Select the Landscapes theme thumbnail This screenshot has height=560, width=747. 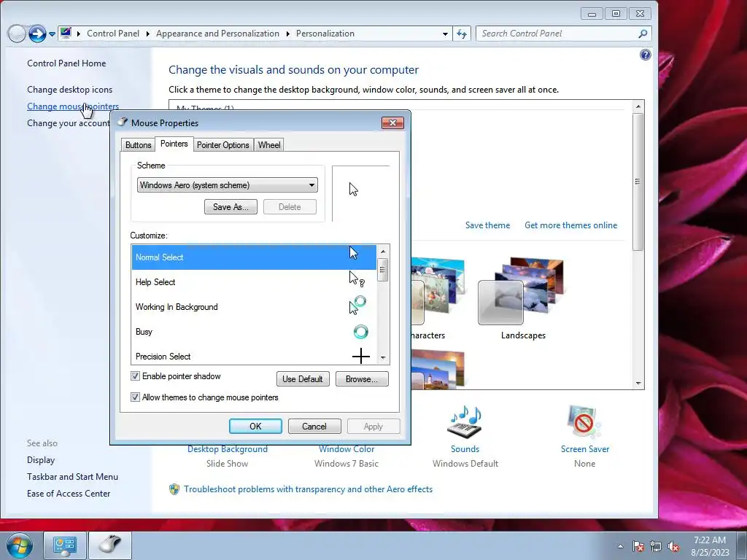(x=522, y=292)
